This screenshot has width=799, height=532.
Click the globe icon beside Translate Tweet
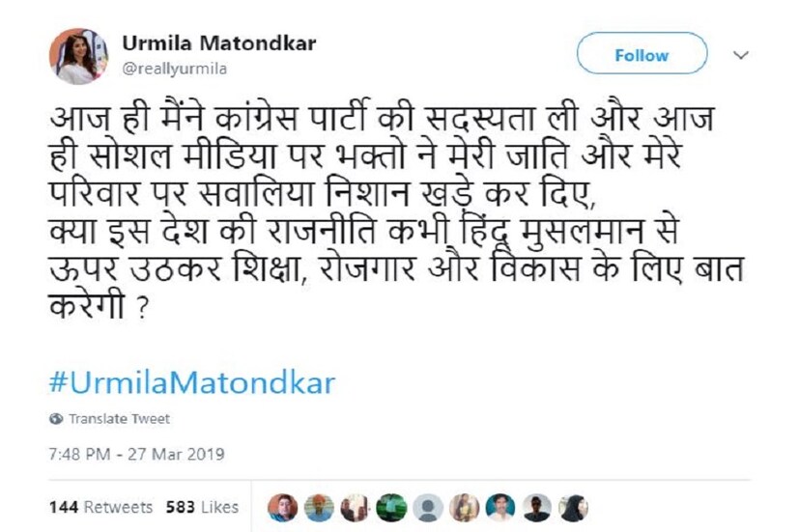click(x=56, y=419)
